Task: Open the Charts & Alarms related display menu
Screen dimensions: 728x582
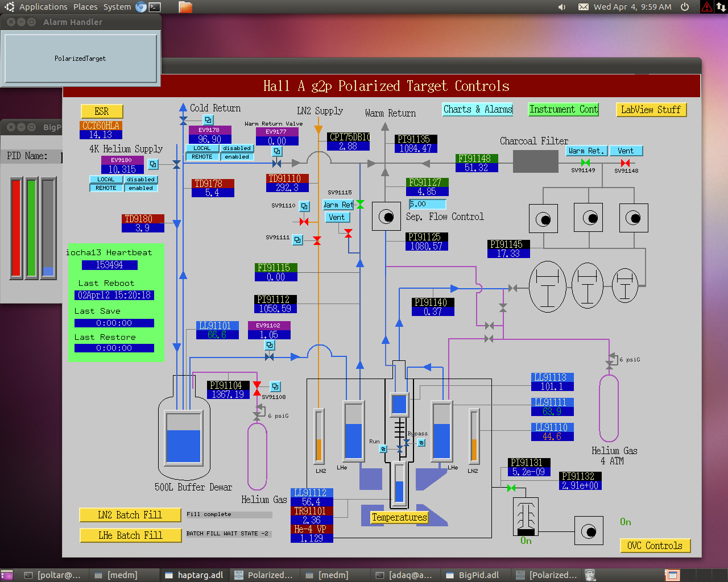Action: [x=478, y=109]
